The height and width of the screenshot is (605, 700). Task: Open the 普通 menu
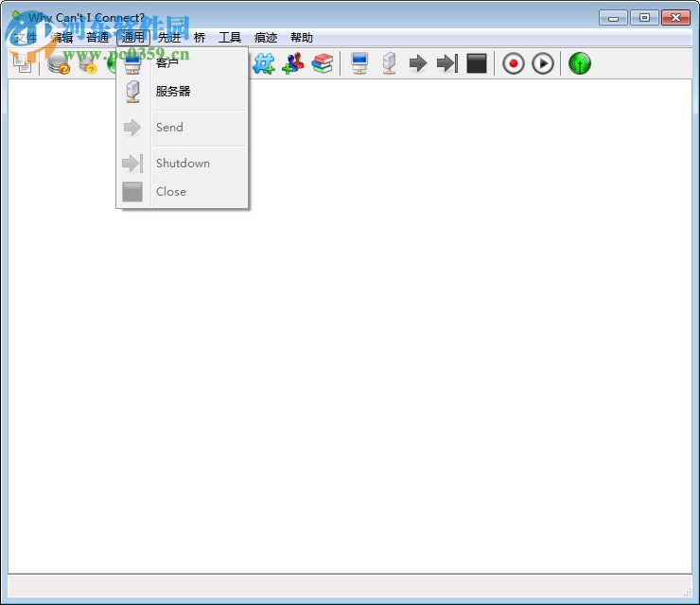(97, 38)
